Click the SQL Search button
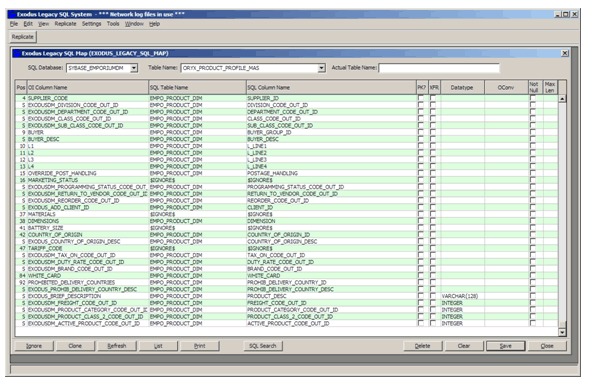 coord(263,346)
